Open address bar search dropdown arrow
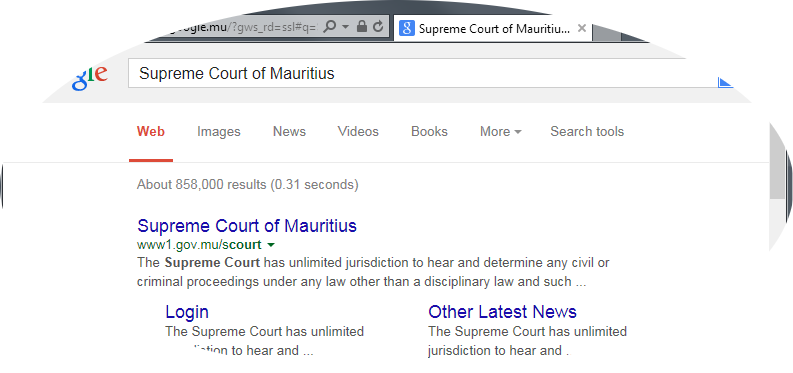The height and width of the screenshot is (373, 793). pyautogui.click(x=345, y=27)
